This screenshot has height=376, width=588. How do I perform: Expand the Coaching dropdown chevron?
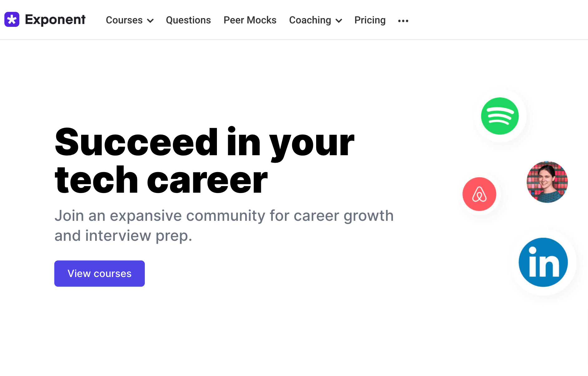(x=339, y=21)
